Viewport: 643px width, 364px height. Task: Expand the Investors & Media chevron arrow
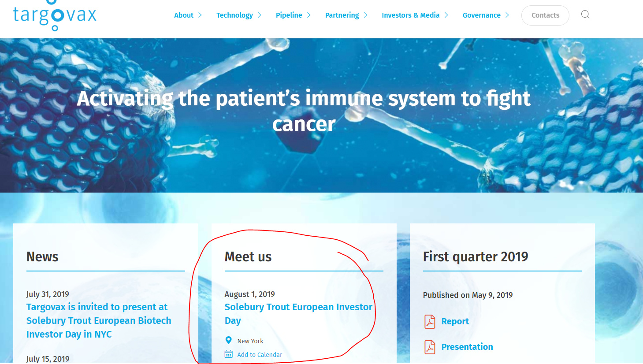[446, 15]
